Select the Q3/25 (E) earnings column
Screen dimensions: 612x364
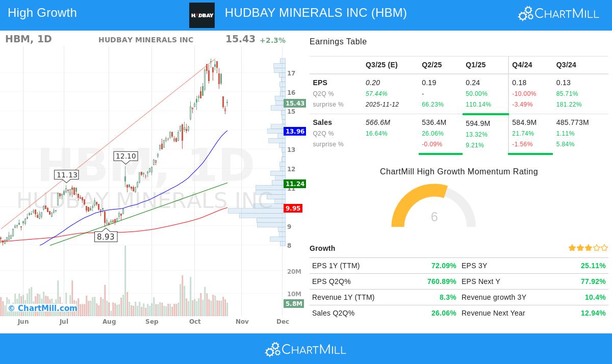tap(381, 65)
